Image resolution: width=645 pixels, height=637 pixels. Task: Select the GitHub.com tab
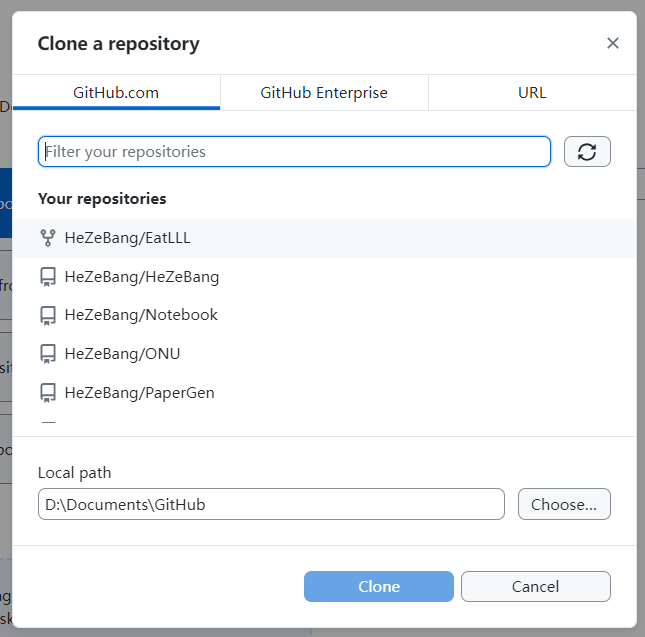[116, 93]
